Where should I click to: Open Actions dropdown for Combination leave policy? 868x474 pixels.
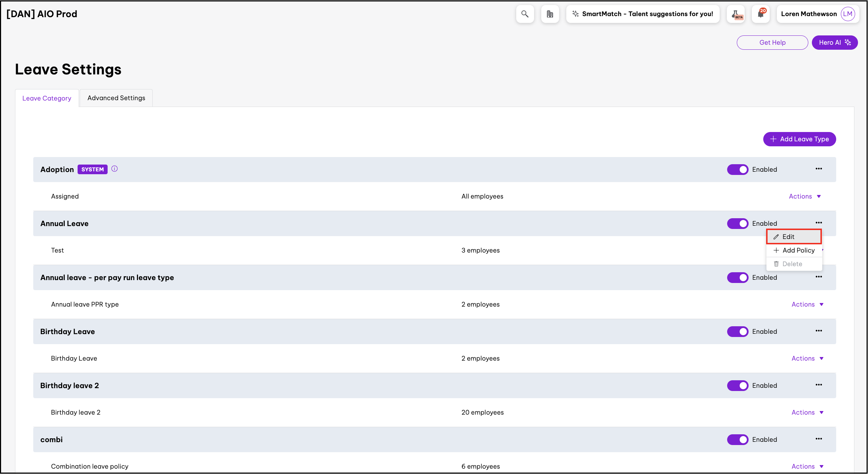coord(807,466)
